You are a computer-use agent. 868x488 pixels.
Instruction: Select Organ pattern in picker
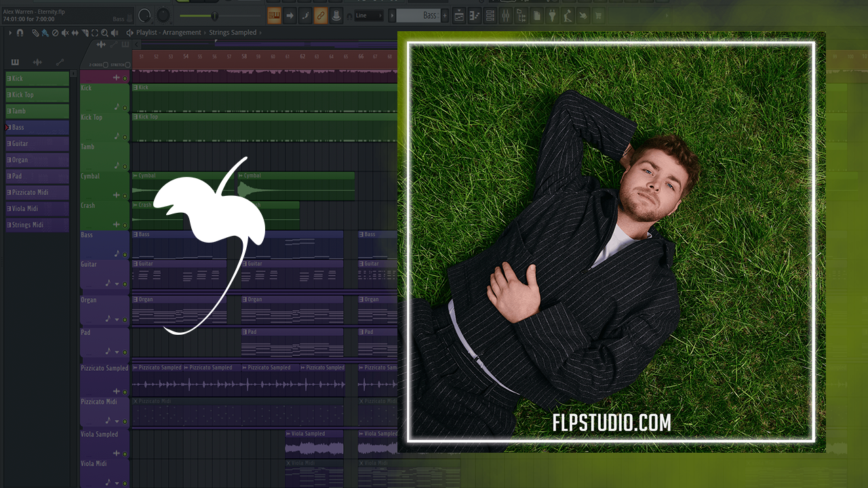[37, 160]
